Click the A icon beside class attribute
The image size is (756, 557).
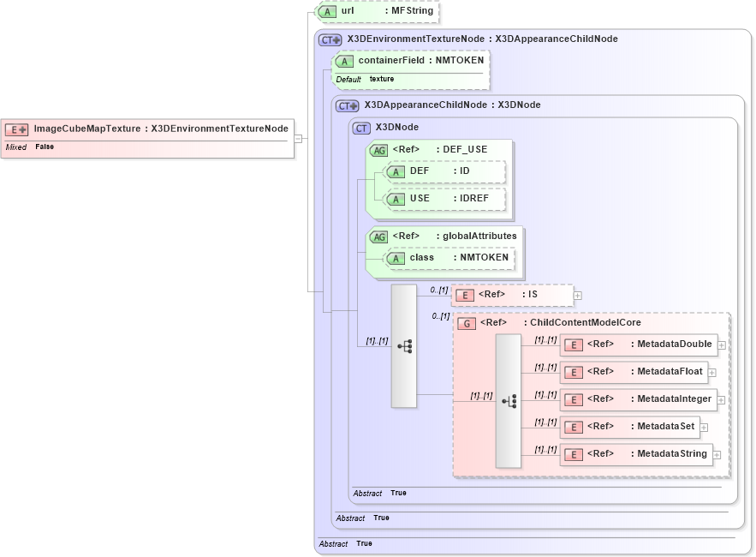pyautogui.click(x=396, y=259)
